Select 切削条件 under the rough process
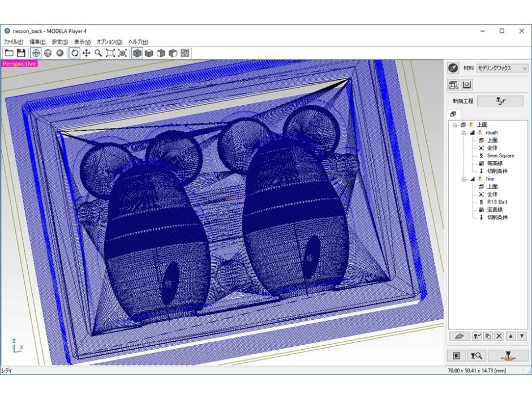 (497, 171)
